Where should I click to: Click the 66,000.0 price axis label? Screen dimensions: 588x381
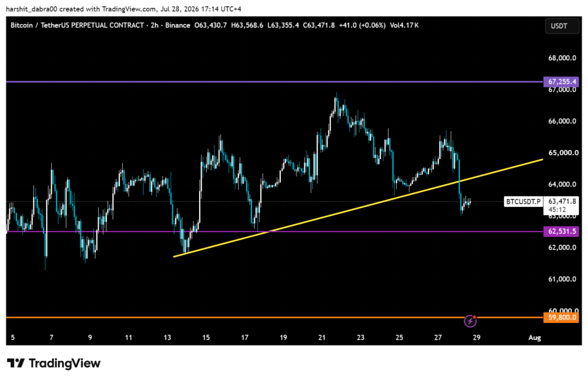(562, 121)
